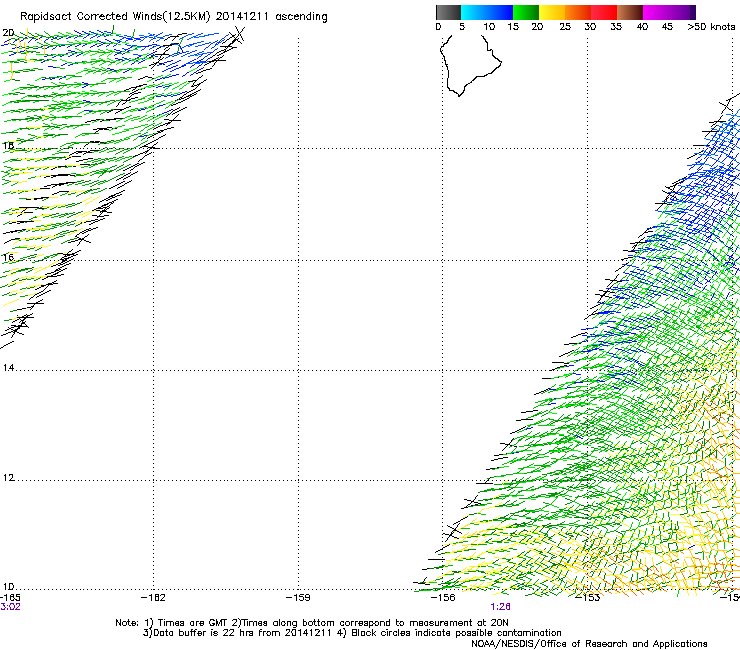This screenshot has height=650, width=740.
Task: Click the latitude axis label '16'
Action: [8, 258]
